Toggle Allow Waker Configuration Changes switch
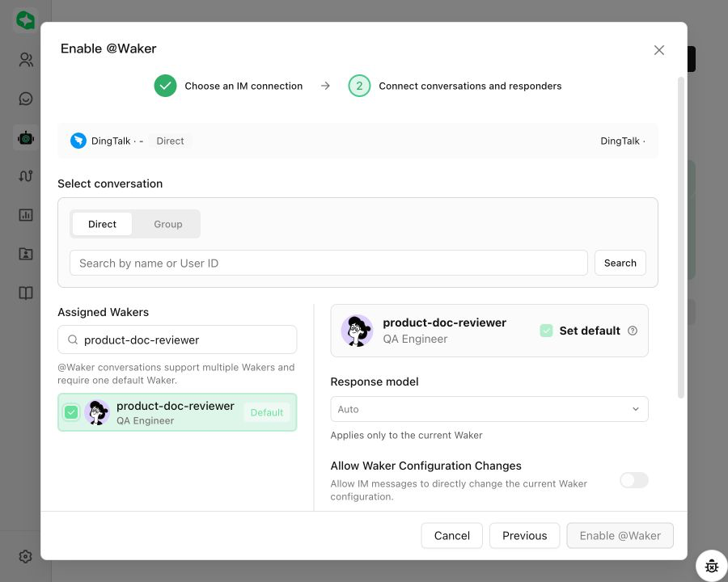Image resolution: width=728 pixels, height=582 pixels. 633,480
